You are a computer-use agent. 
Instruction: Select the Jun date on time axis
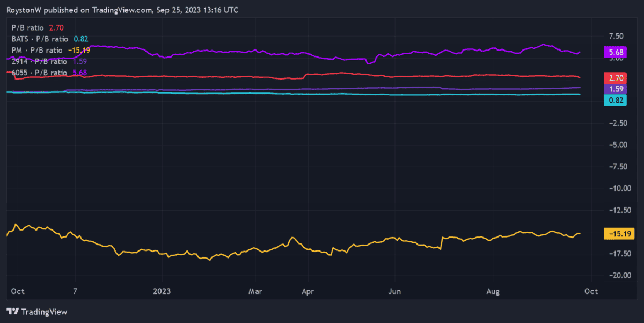coord(394,291)
